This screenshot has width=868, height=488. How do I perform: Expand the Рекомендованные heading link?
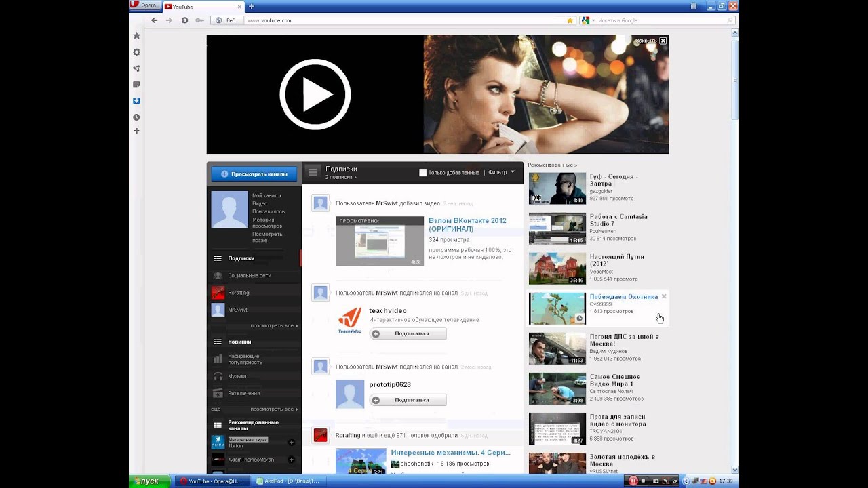(552, 165)
